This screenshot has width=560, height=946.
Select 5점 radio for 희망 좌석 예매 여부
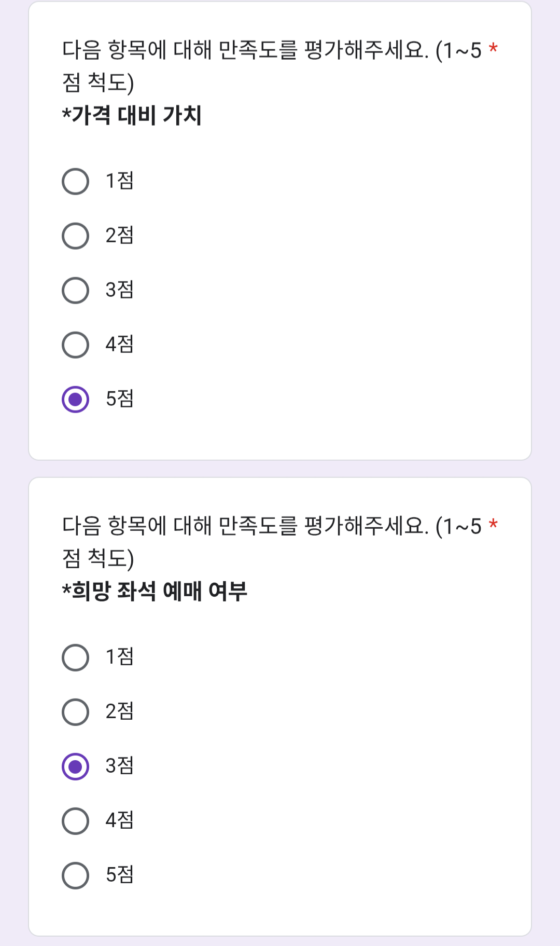(76, 875)
